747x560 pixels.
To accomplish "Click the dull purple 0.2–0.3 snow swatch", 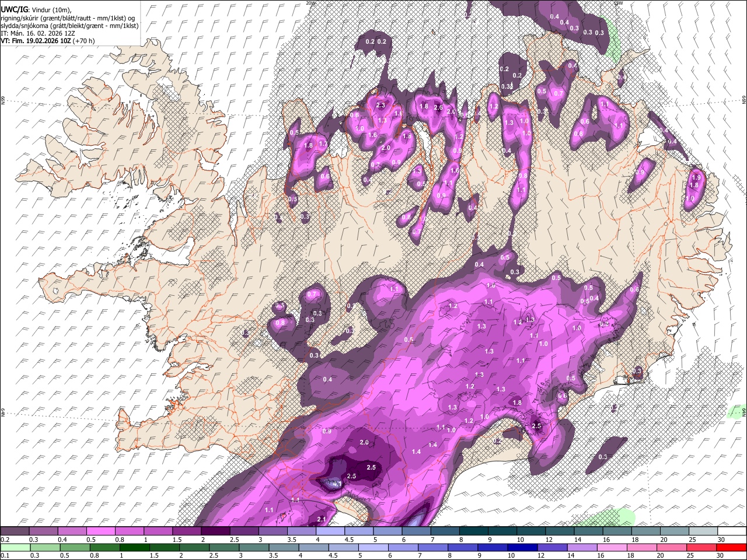I will coord(15,531).
